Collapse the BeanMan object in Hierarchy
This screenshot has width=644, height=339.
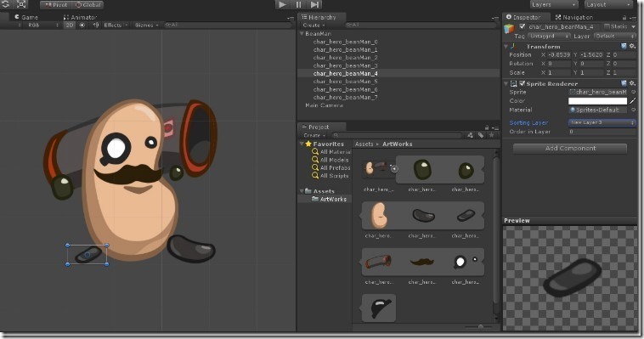(x=302, y=34)
